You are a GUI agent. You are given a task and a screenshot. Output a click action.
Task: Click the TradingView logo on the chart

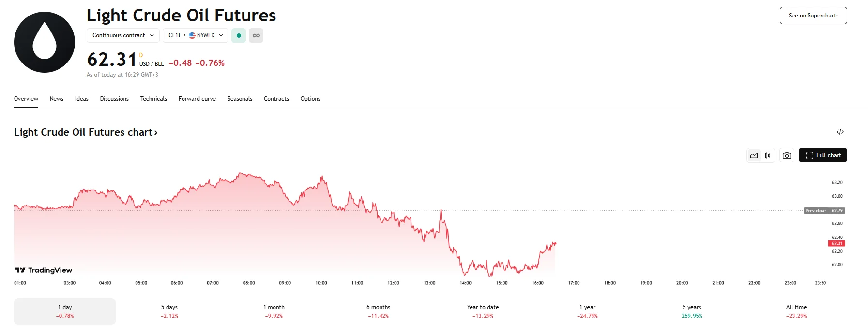tap(44, 270)
